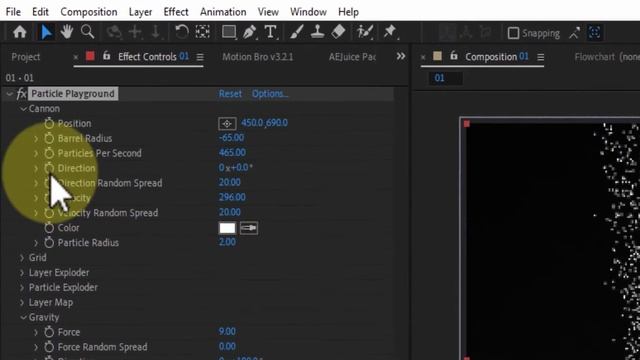Toggle Effect Controls panel lock icon

[107, 56]
